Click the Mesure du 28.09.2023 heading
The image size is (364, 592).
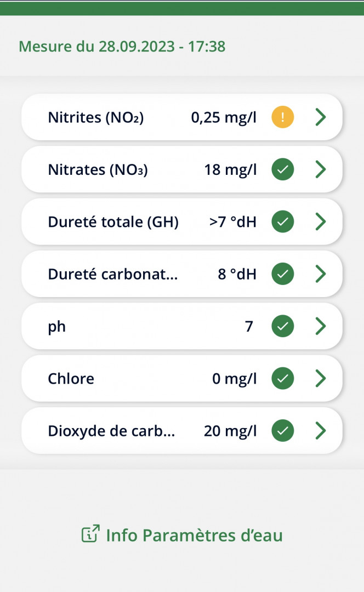tap(122, 47)
